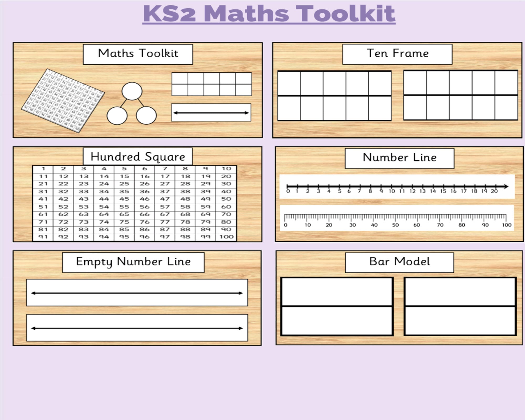Click the Bar Model title label
Viewport: 525px width, 420px height.
[x=399, y=261]
